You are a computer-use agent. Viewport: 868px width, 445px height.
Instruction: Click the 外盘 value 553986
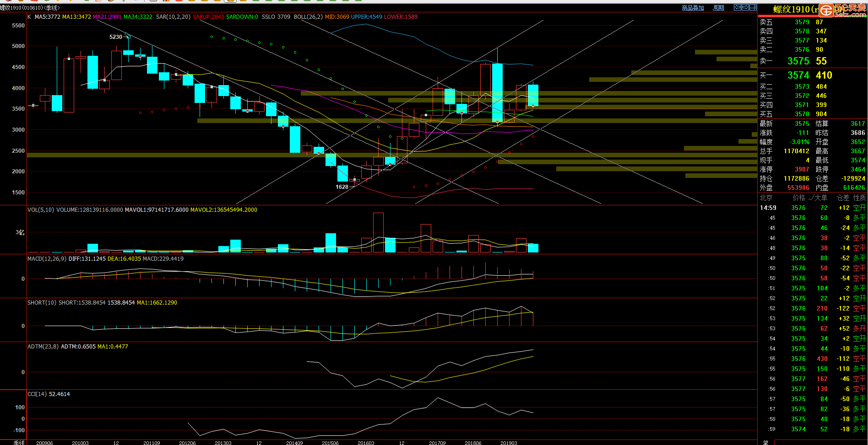coord(798,188)
